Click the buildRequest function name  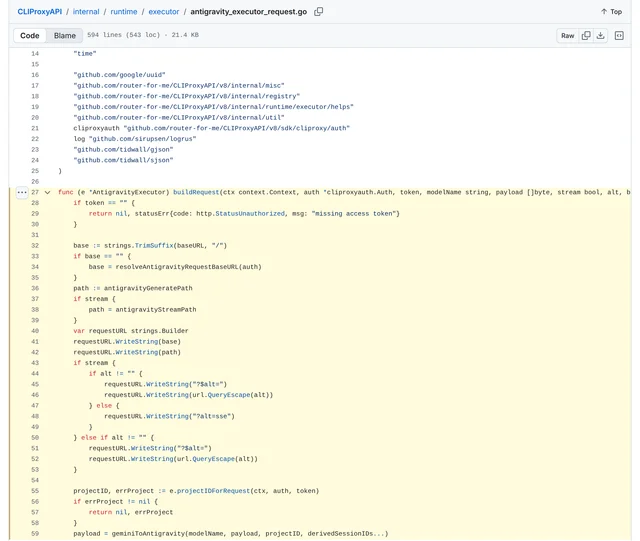[x=196, y=192]
